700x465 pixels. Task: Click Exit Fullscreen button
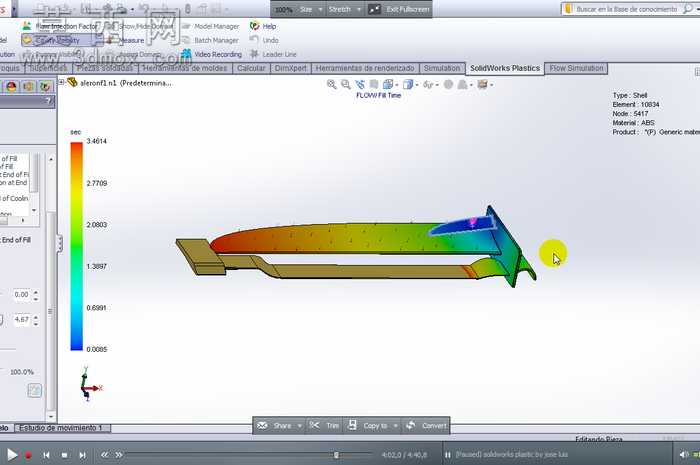click(400, 9)
